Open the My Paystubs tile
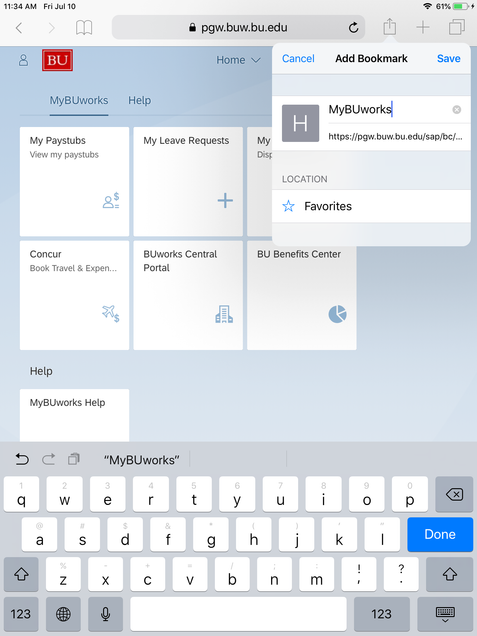Image resolution: width=477 pixels, height=636 pixels. [75, 181]
